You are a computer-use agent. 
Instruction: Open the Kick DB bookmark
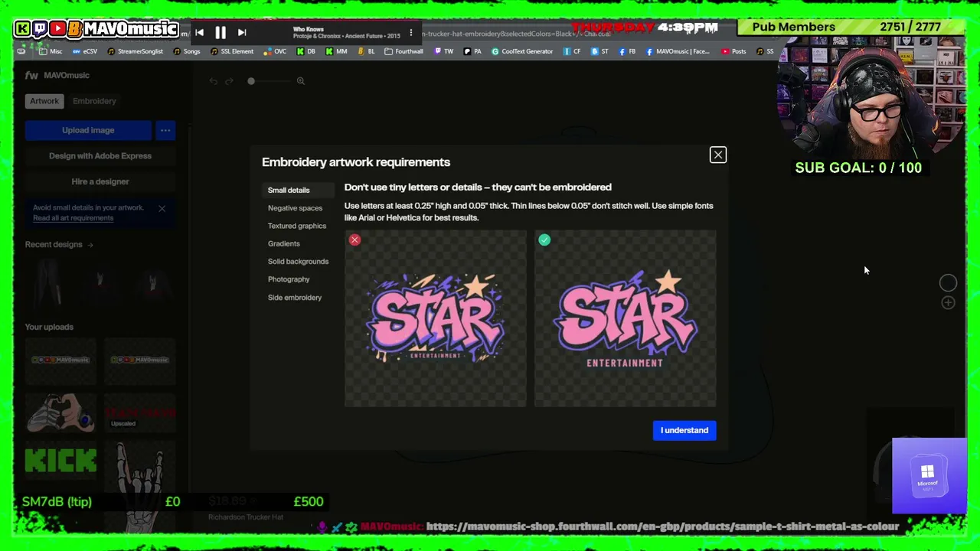click(x=306, y=52)
